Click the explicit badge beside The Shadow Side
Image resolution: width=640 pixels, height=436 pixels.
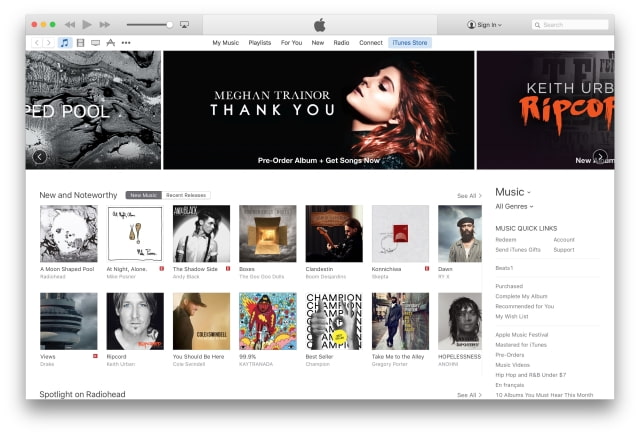(228, 269)
